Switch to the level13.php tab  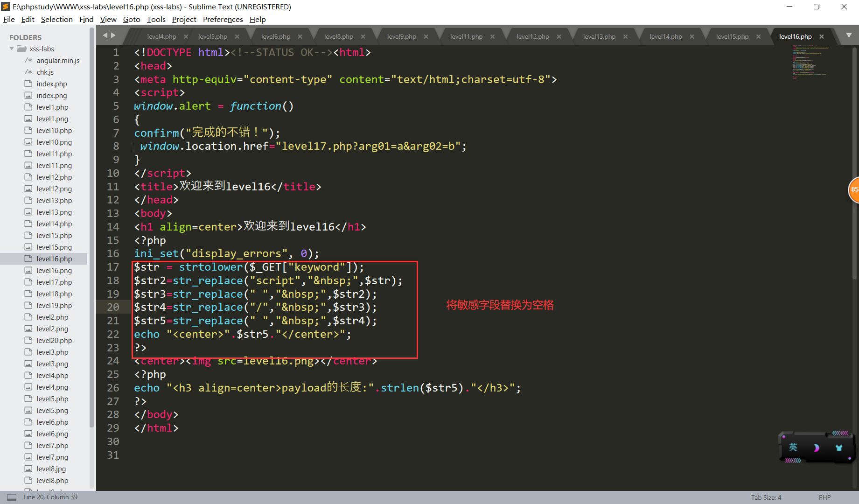tap(599, 36)
